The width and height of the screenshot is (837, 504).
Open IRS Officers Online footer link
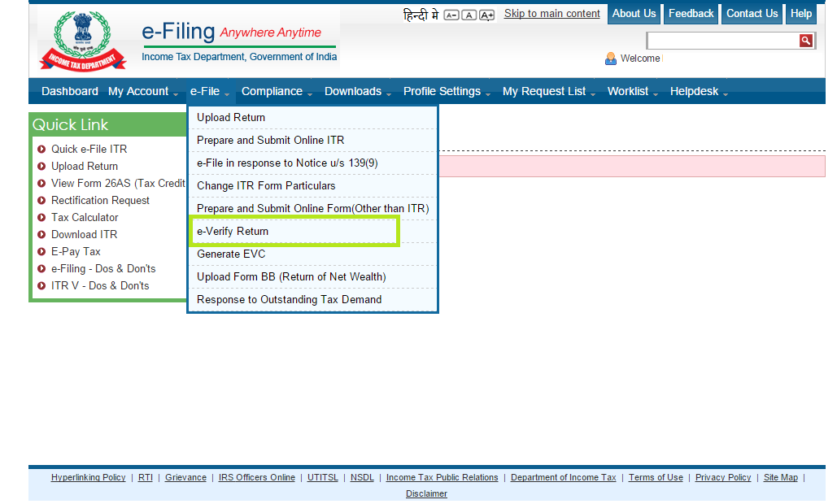click(x=257, y=478)
